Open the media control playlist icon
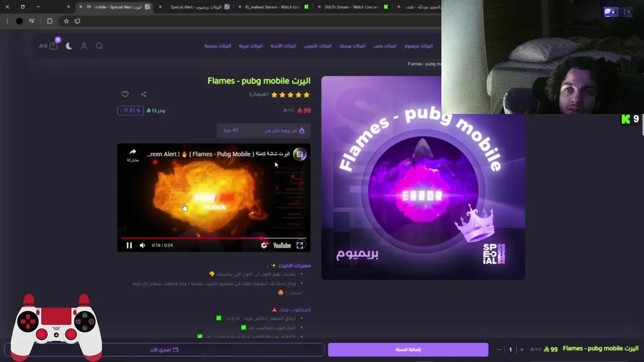 pos(32,21)
